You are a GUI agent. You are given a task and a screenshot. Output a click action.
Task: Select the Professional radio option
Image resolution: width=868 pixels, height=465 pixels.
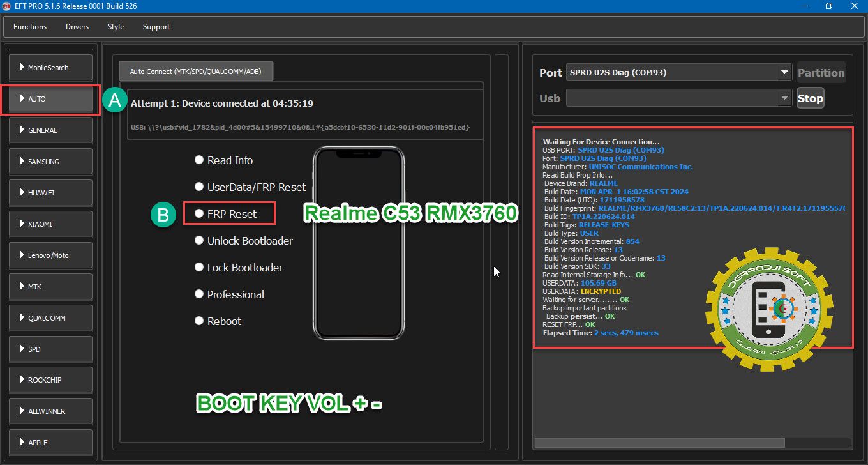click(x=229, y=294)
